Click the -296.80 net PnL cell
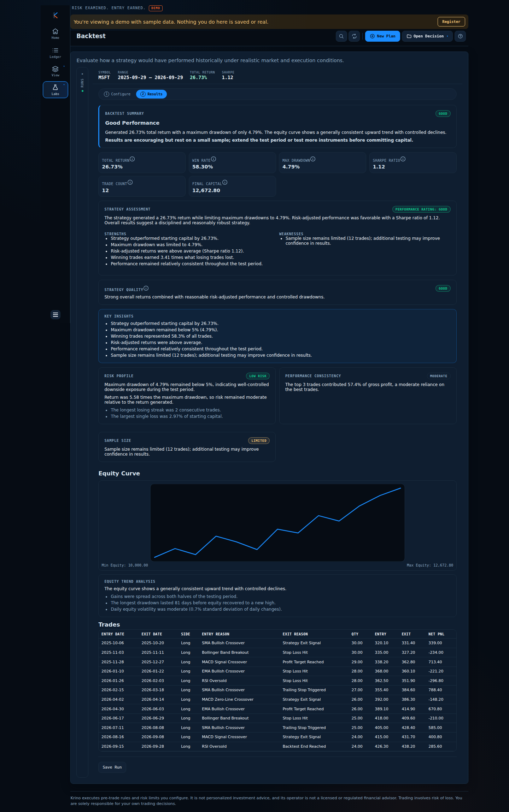 [x=436, y=681]
